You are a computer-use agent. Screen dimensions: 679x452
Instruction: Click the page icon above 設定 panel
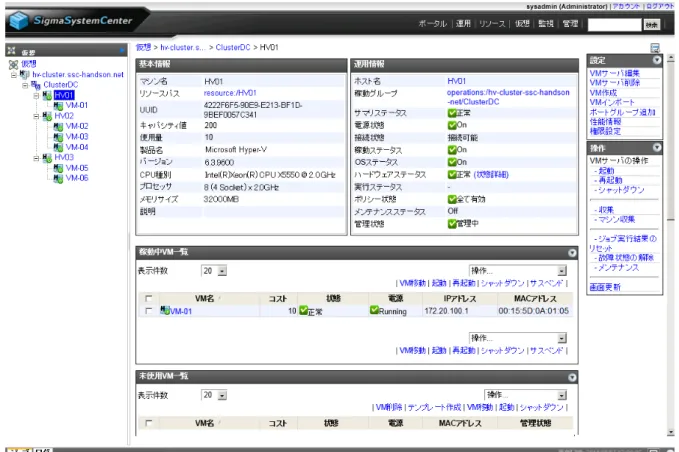coord(655,48)
